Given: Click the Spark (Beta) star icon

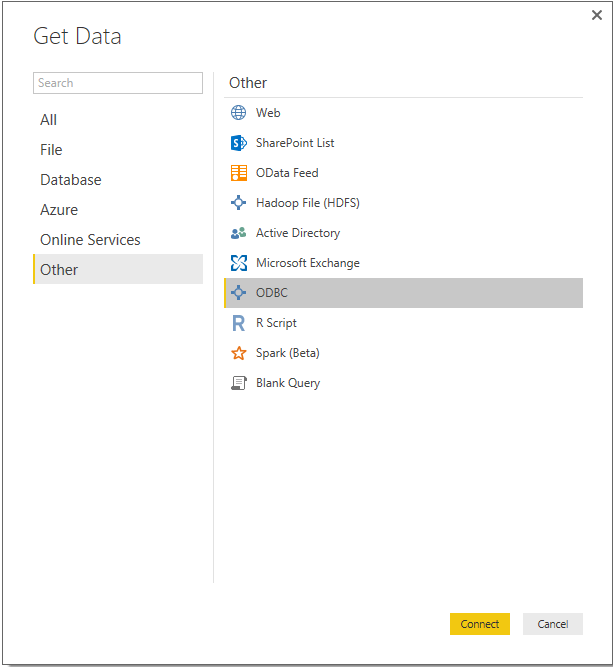Looking at the screenshot, I should tap(238, 353).
